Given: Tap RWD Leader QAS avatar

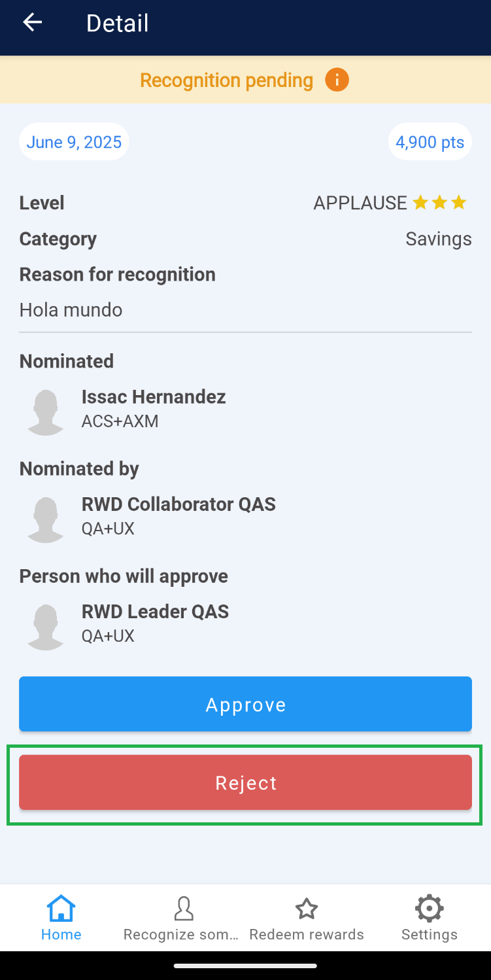Looking at the screenshot, I should pyautogui.click(x=46, y=627).
